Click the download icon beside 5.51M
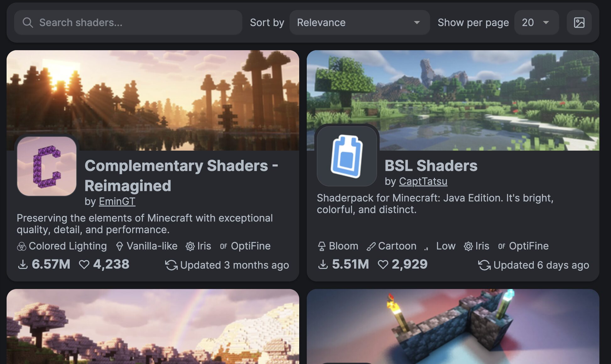 tap(323, 265)
